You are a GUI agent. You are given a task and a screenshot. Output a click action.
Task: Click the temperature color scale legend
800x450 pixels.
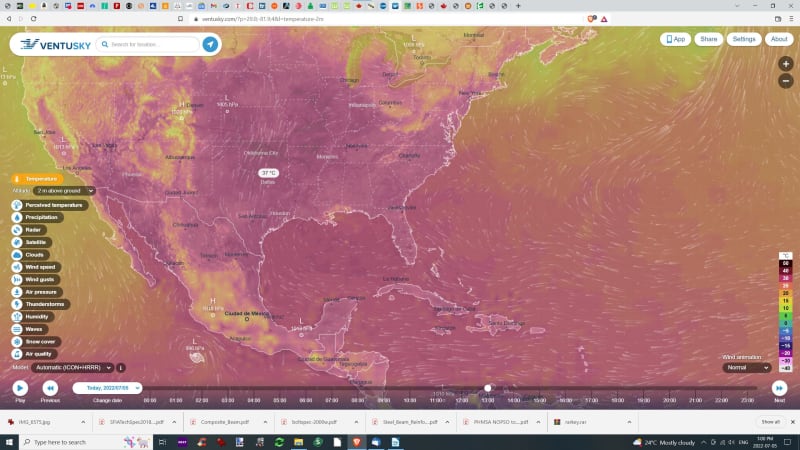[786, 312]
